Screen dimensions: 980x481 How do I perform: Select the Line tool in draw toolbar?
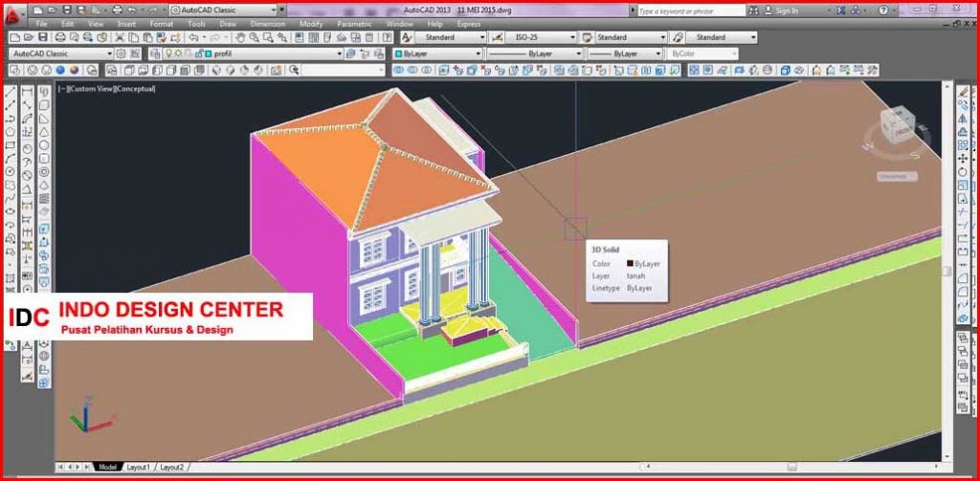click(10, 93)
